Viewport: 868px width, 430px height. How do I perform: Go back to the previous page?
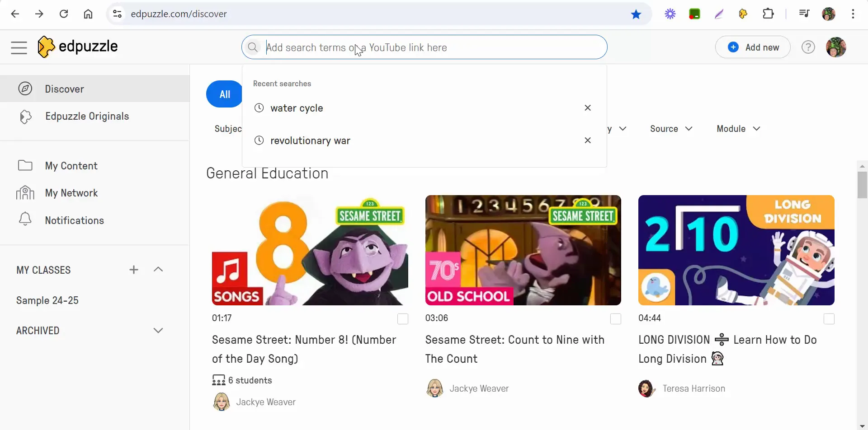(15, 14)
